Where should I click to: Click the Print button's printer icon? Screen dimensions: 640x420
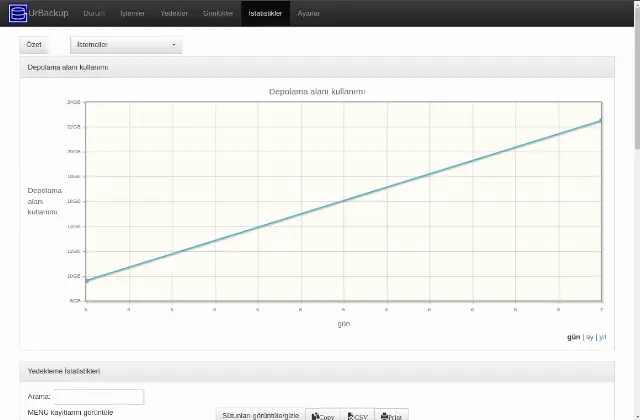pyautogui.click(x=384, y=416)
